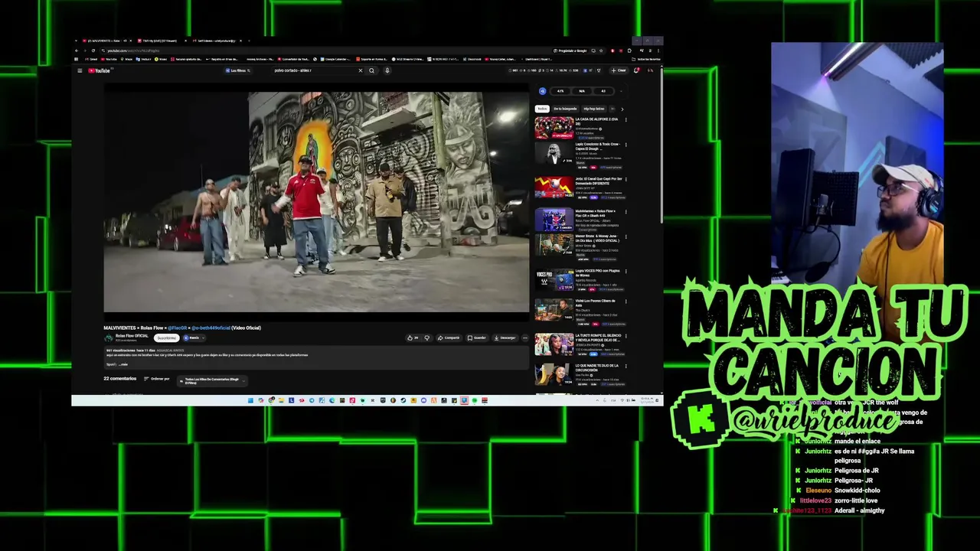Open the YouTube bookmark in bookmarks bar
The image size is (980, 551).
[x=109, y=59]
